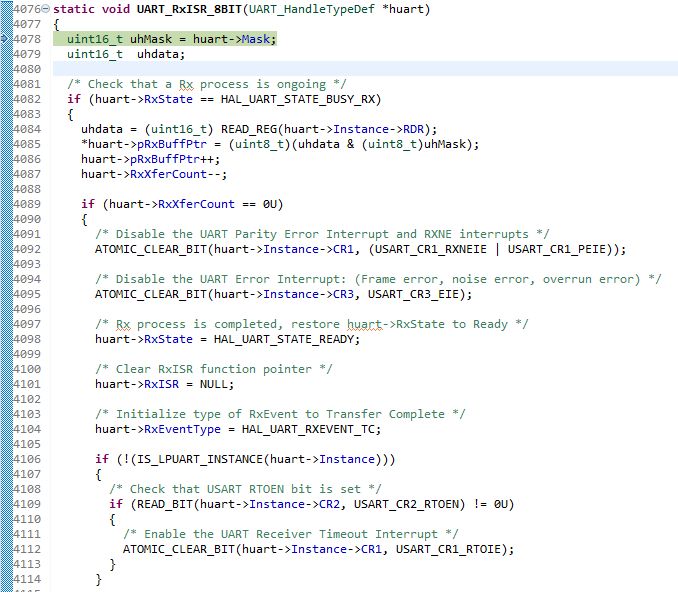Click the 'uhdata;' variable declaration on line 4079
Image resolution: width=678 pixels, height=592 pixels.
click(161, 54)
